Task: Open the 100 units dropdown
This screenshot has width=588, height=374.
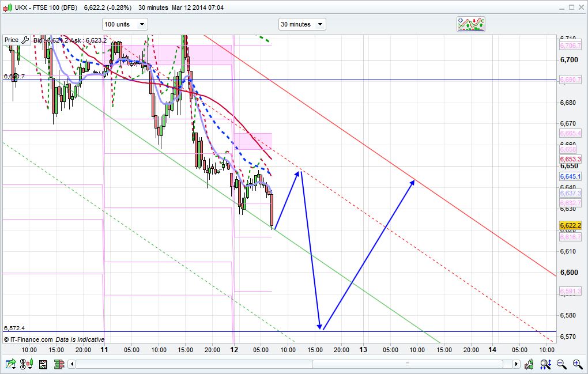Action: click(x=125, y=24)
